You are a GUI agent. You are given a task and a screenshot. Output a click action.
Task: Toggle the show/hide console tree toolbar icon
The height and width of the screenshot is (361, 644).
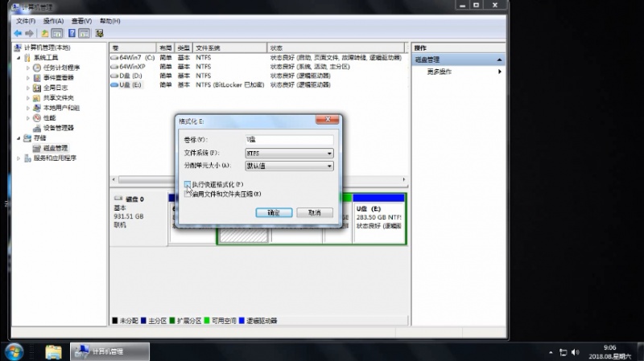pos(57,33)
